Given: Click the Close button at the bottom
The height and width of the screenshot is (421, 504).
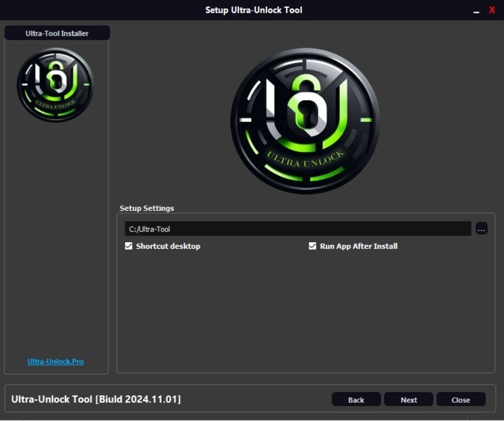Looking at the screenshot, I should click(x=461, y=400).
